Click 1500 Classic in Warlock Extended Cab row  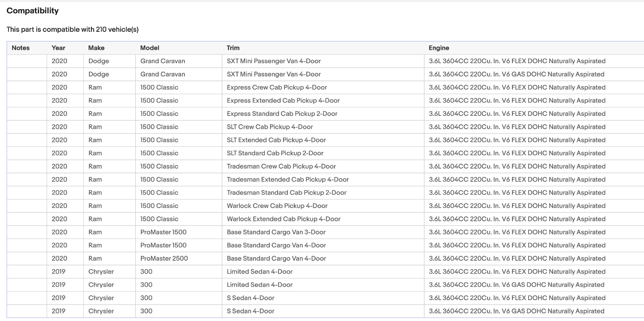click(x=159, y=219)
